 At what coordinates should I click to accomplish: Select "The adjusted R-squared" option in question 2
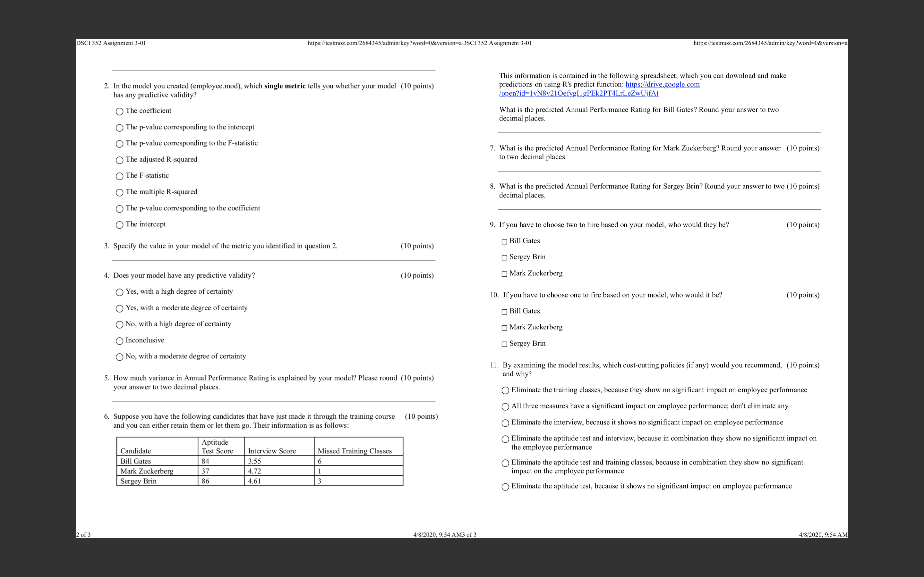[x=119, y=160]
